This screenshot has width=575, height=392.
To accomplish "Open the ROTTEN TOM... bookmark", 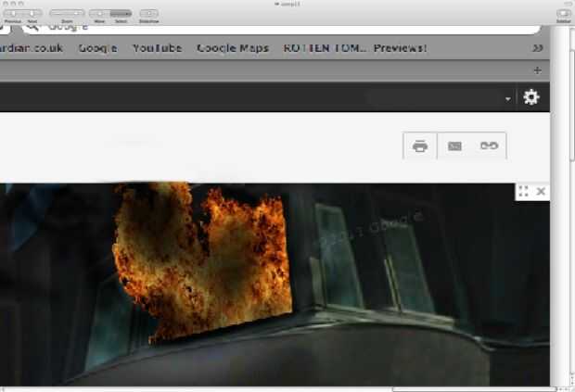I will pos(325,48).
